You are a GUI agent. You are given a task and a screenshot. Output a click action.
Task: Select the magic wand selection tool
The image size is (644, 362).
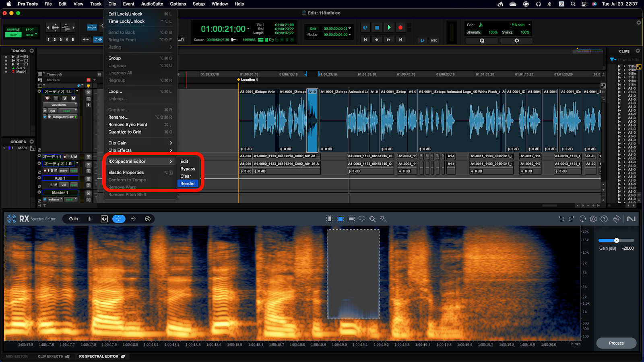tap(383, 219)
